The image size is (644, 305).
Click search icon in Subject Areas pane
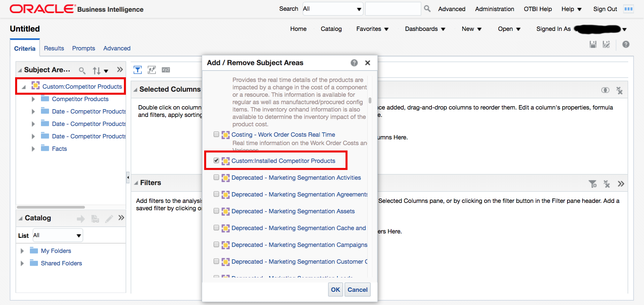pos(82,70)
